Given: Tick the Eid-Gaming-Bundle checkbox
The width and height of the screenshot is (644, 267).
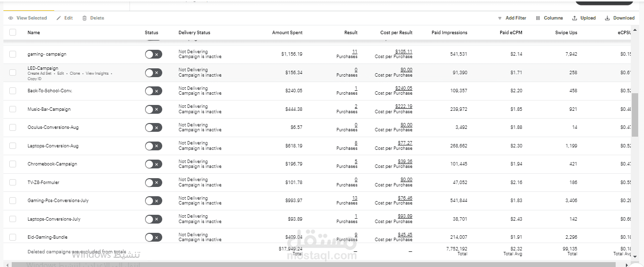Looking at the screenshot, I should tap(13, 237).
